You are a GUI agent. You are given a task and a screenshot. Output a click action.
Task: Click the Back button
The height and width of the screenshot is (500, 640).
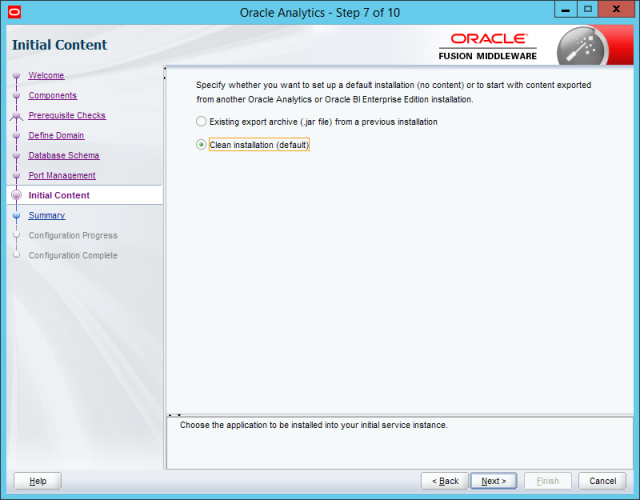click(x=445, y=481)
